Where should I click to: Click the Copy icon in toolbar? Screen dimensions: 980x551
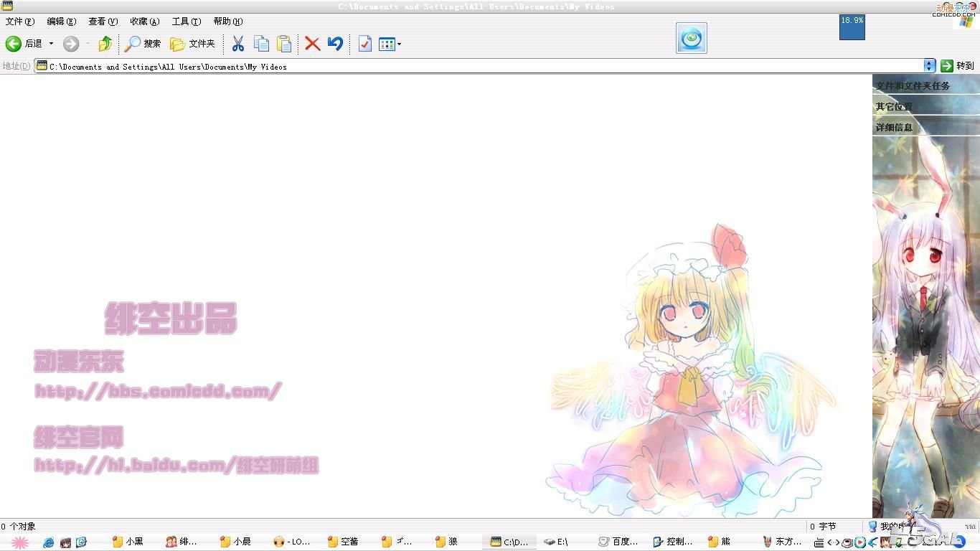[x=261, y=44]
